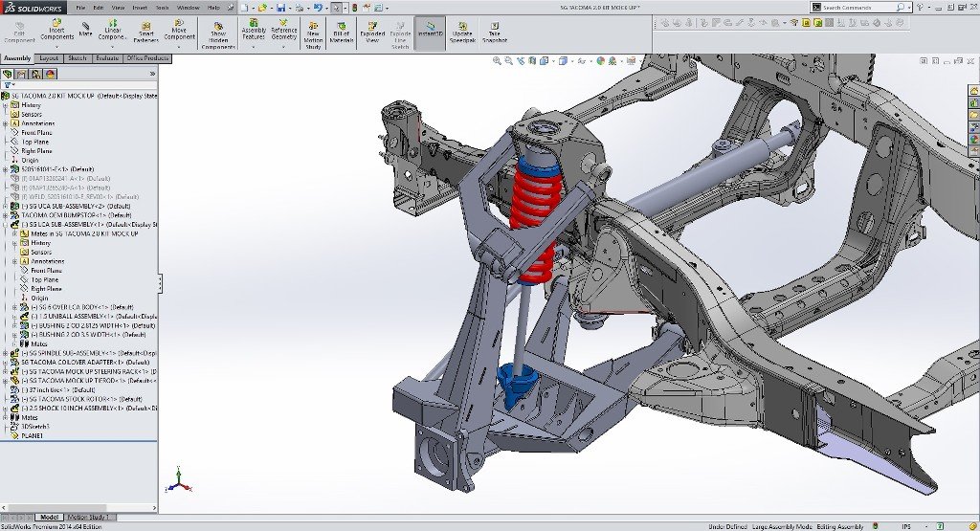This screenshot has height=531, width=980.
Task: Switch to the ConfigurationManager panel icon
Action: coord(35,74)
